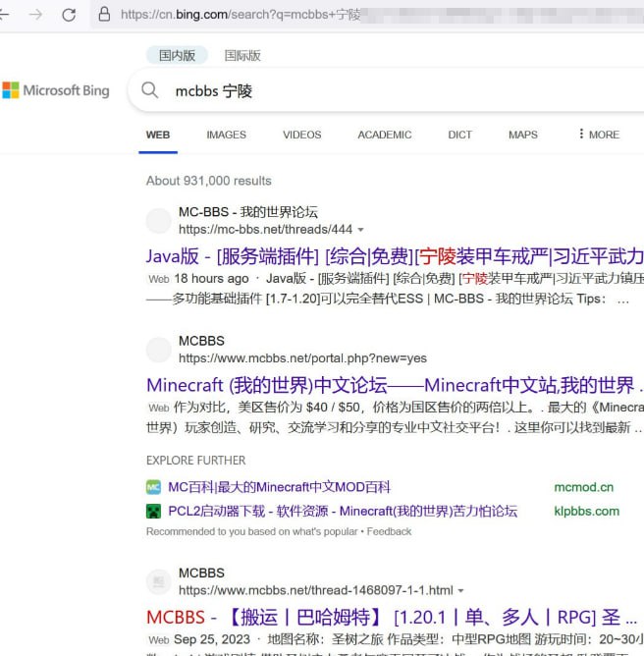
Task: Select the WEB tab
Action: [158, 135]
